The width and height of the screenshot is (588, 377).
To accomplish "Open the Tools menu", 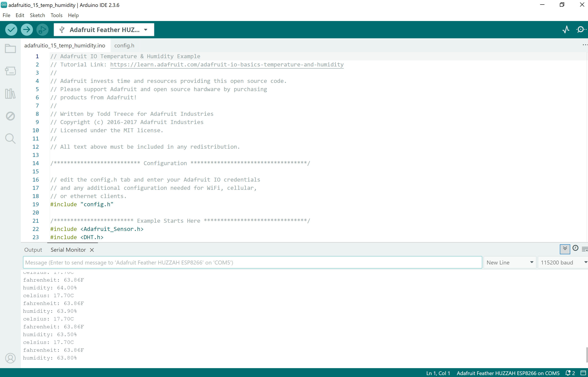I will (56, 15).
